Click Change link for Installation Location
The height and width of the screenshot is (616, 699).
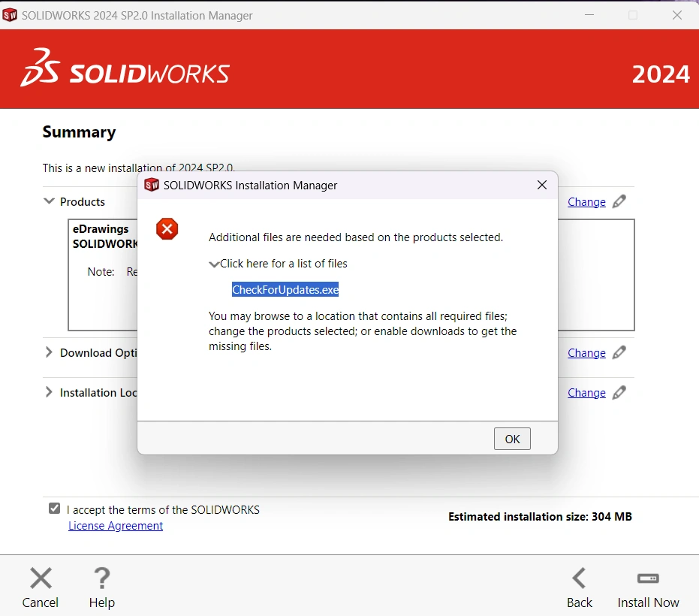pyautogui.click(x=586, y=393)
